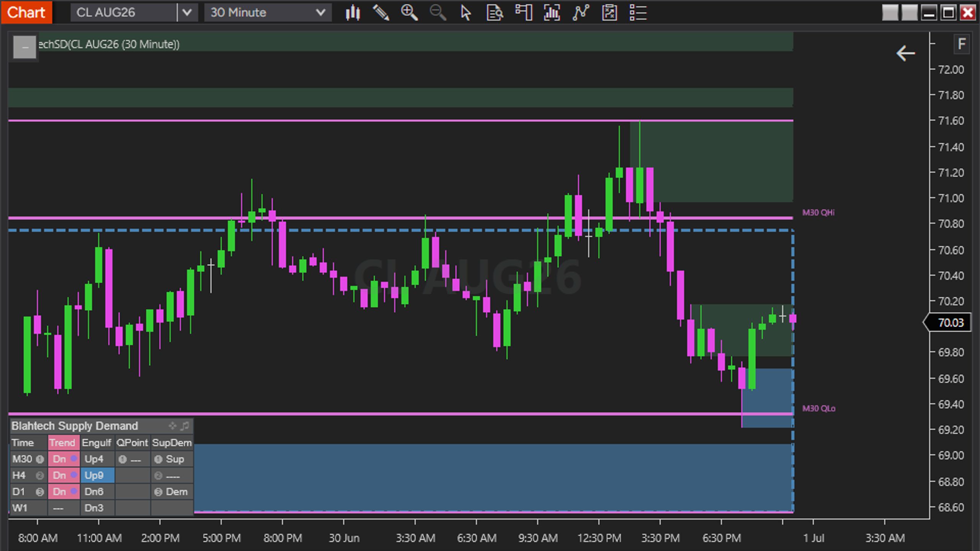Expand the CL AUG26 instrument dropdown arrow
Screen dimensions: 980x551
coord(187,13)
